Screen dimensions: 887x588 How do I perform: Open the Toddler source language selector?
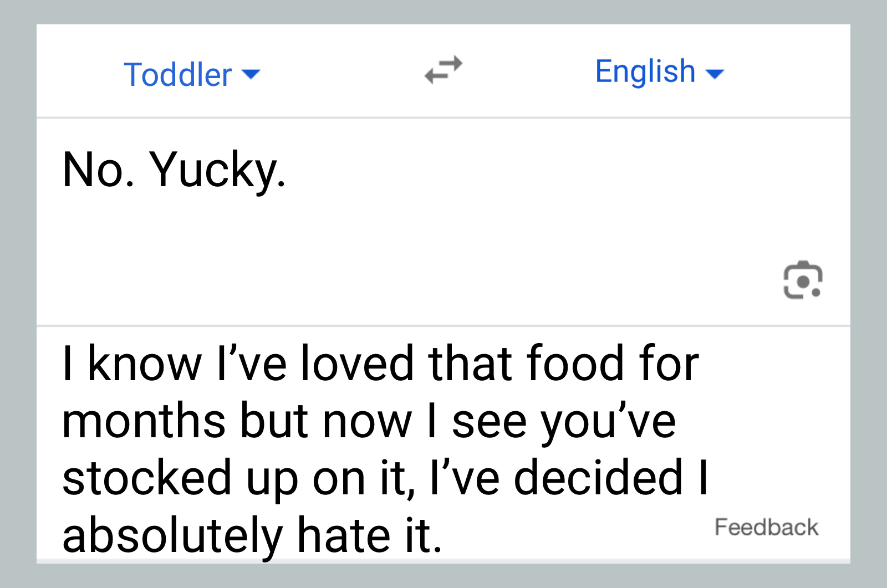pyautogui.click(x=178, y=74)
